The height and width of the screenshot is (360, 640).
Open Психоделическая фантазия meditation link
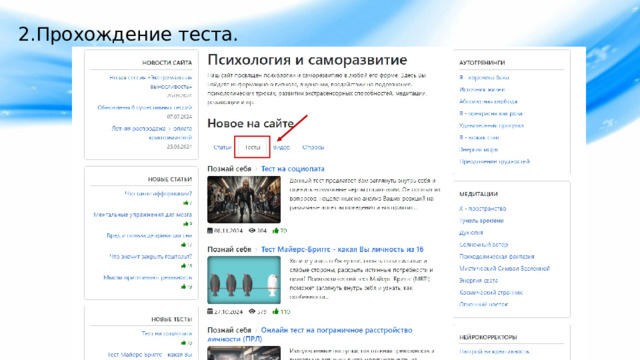coord(497,256)
